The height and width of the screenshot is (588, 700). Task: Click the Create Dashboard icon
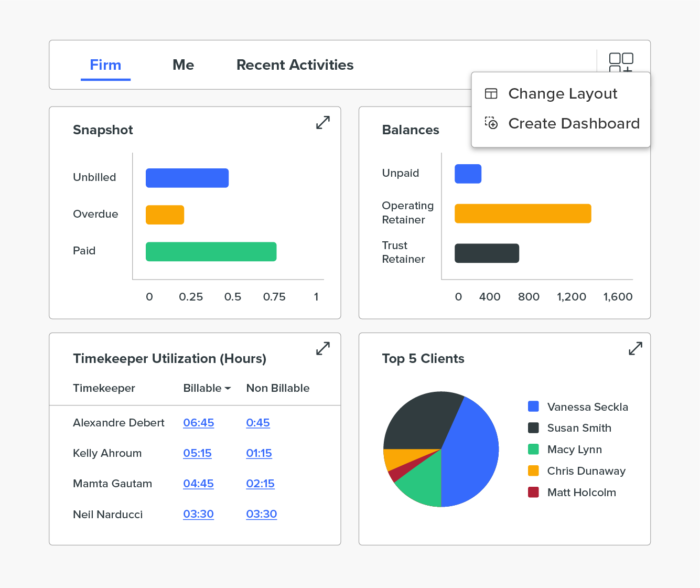click(x=491, y=123)
